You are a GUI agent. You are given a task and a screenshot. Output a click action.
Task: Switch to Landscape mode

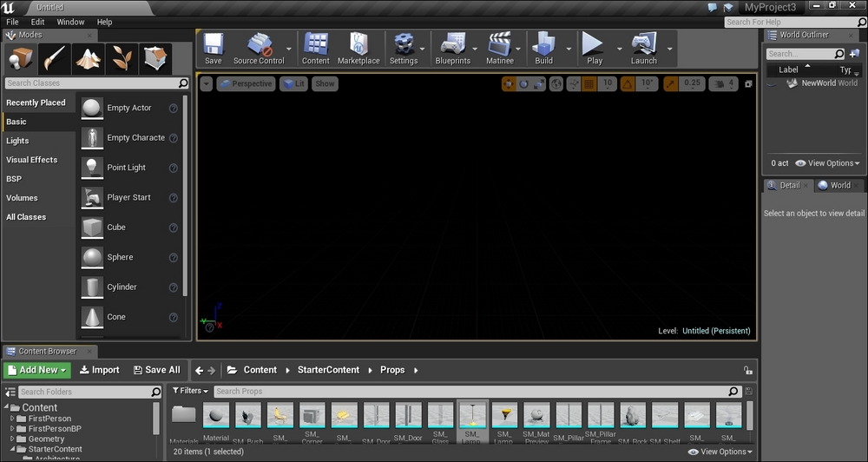(89, 59)
